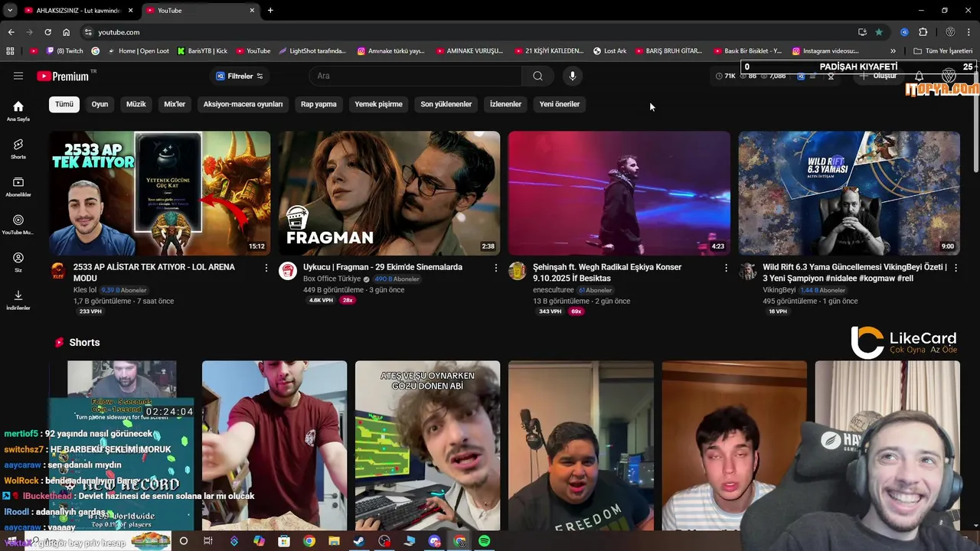
Task: Go back in browser history
Action: (11, 32)
